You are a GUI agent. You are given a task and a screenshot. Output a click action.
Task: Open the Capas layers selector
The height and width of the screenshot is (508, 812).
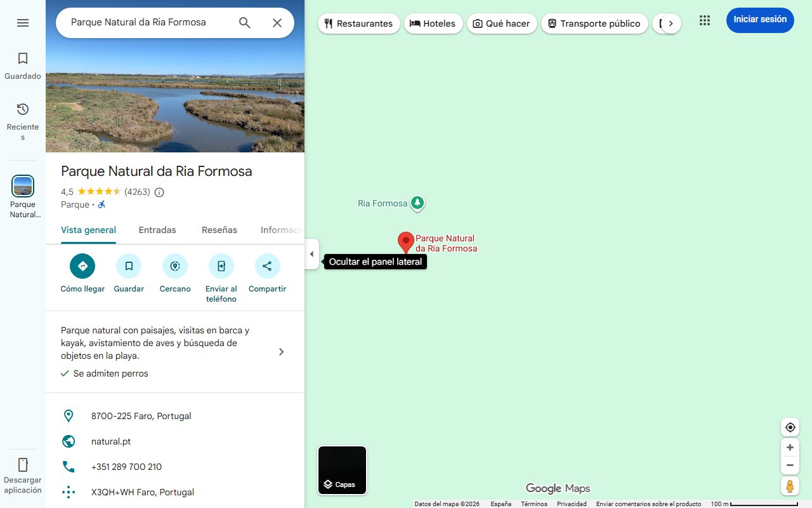[x=342, y=470]
